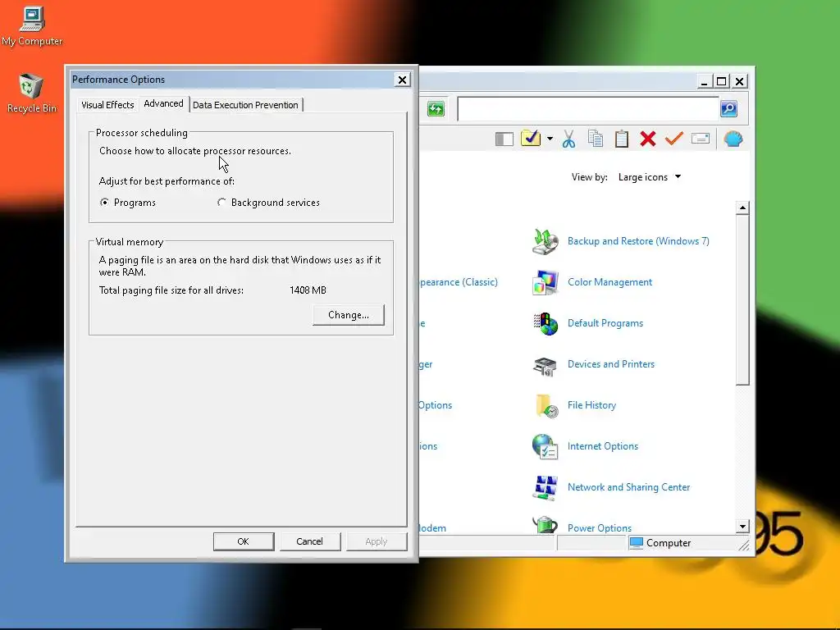840x630 pixels.
Task: Click the blue search magnifier button
Action: tap(728, 109)
